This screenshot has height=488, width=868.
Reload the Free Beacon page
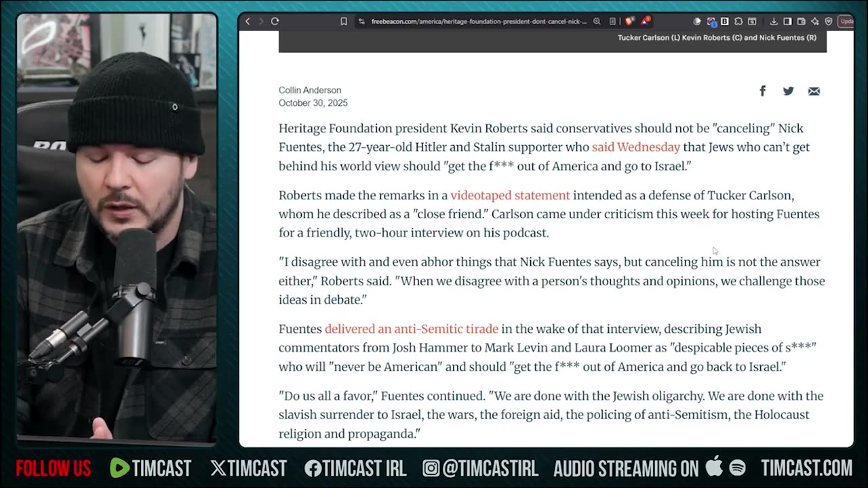coord(275,22)
